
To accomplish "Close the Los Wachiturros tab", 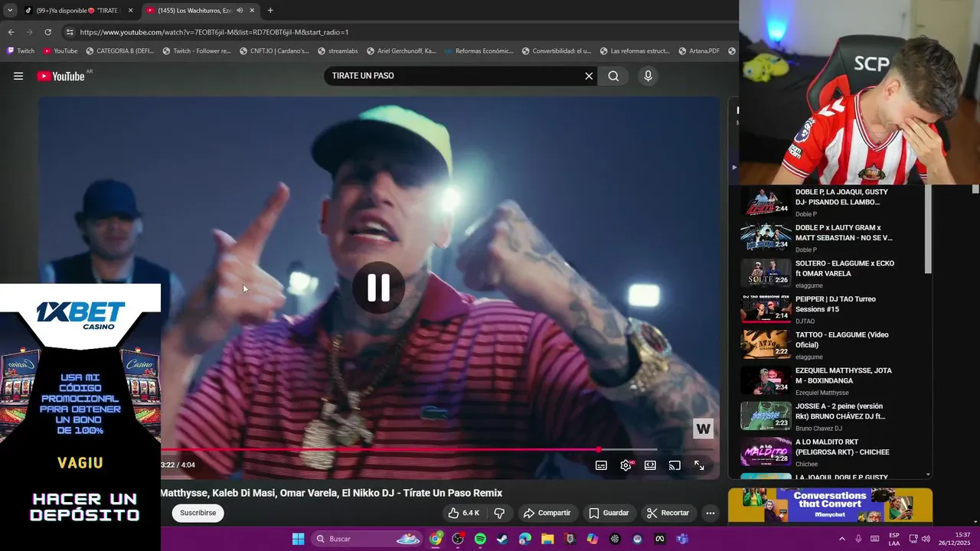I will point(252,11).
